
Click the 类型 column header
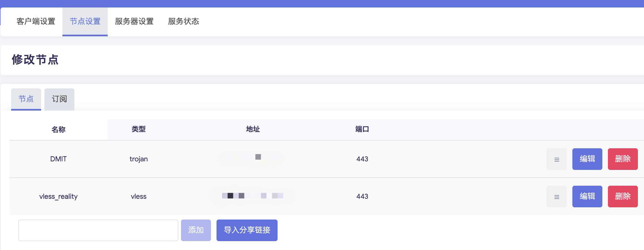point(139,129)
